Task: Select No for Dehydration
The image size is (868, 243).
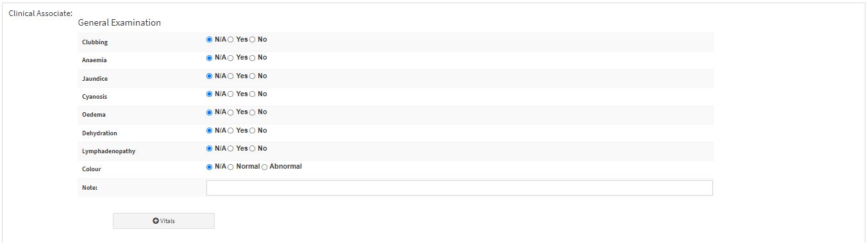Action: coord(252,131)
